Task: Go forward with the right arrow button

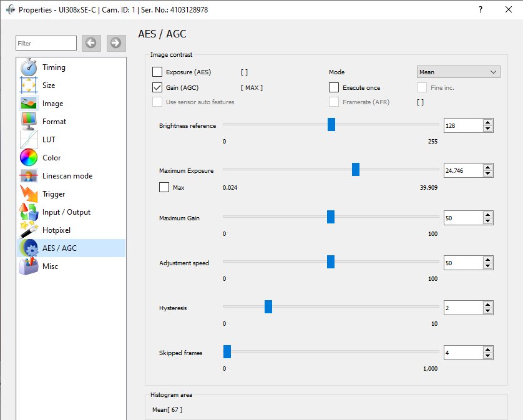Action: (x=116, y=43)
